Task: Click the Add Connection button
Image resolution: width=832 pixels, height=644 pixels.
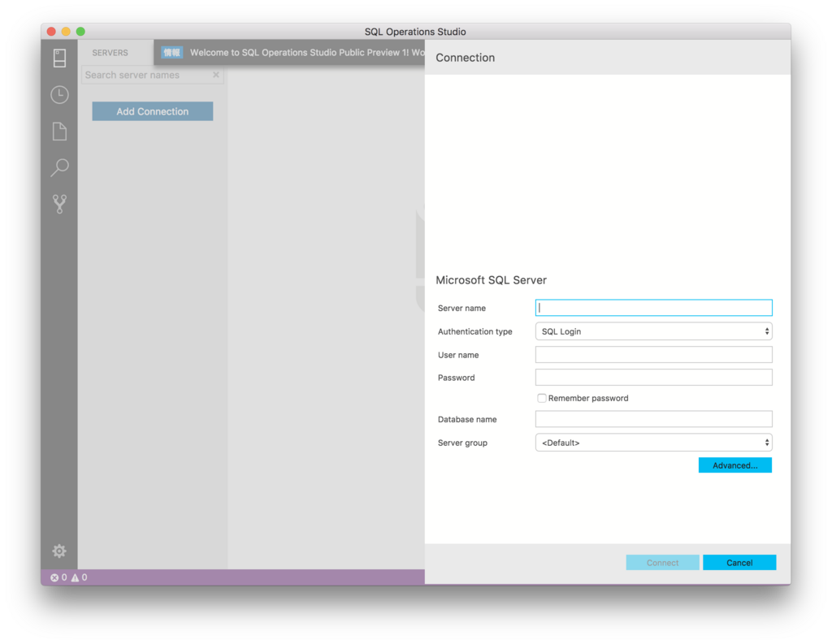Action: (152, 111)
